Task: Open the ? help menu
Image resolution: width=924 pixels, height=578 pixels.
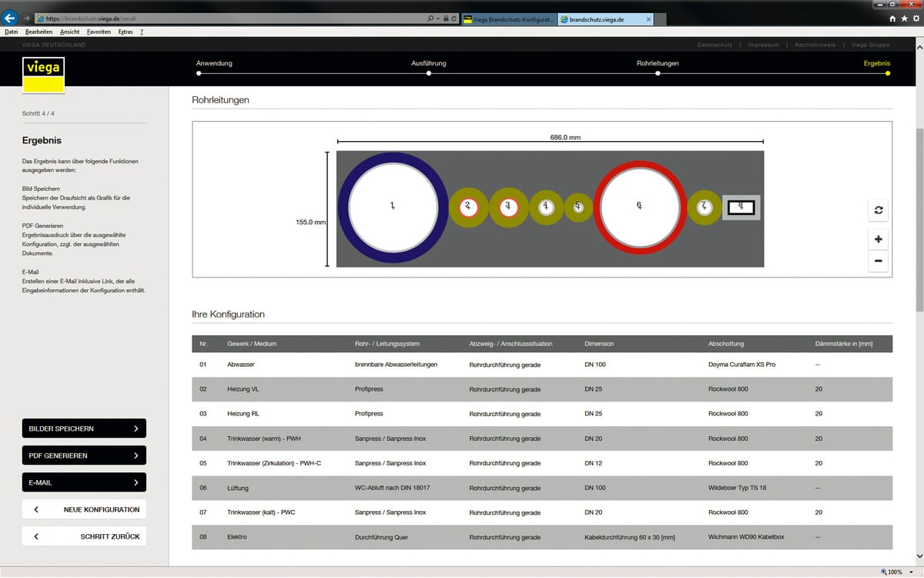Action: (142, 32)
